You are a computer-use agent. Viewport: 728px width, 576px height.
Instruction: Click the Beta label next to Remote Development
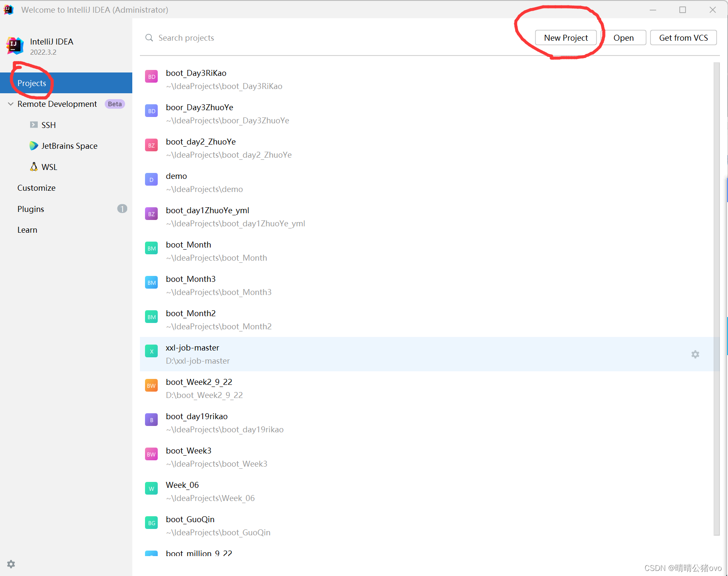115,104
